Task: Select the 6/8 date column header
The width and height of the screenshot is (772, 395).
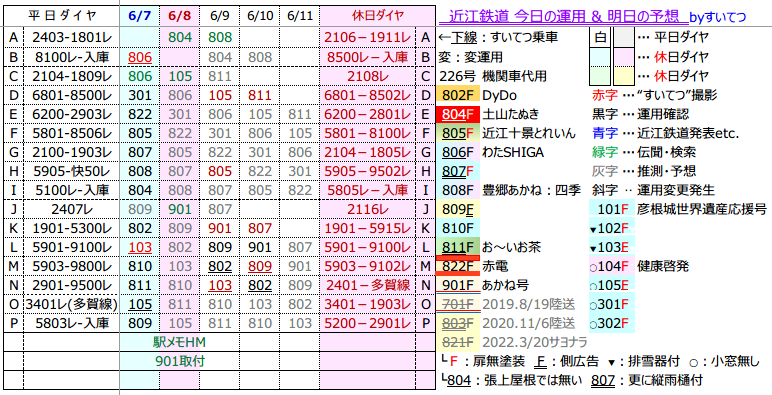Action: pos(179,16)
